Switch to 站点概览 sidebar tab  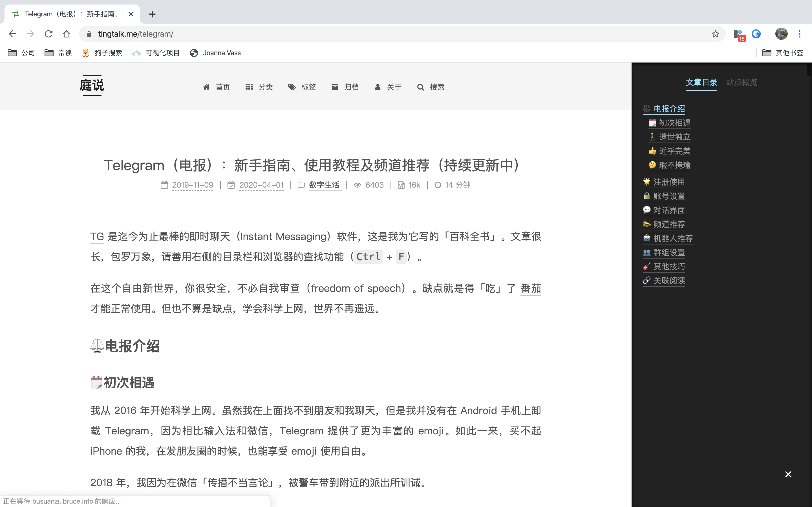coord(742,83)
